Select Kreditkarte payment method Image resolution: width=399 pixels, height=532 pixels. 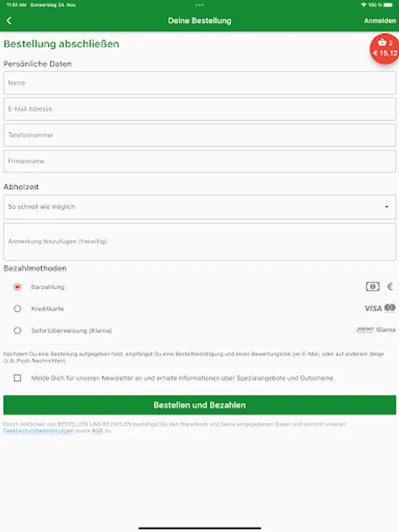pos(18,309)
